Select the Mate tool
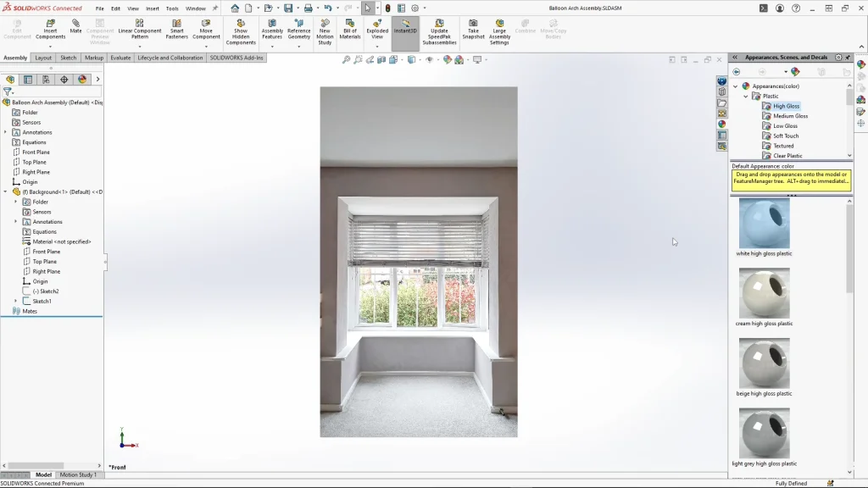This screenshot has height=488, width=868. coord(75,25)
